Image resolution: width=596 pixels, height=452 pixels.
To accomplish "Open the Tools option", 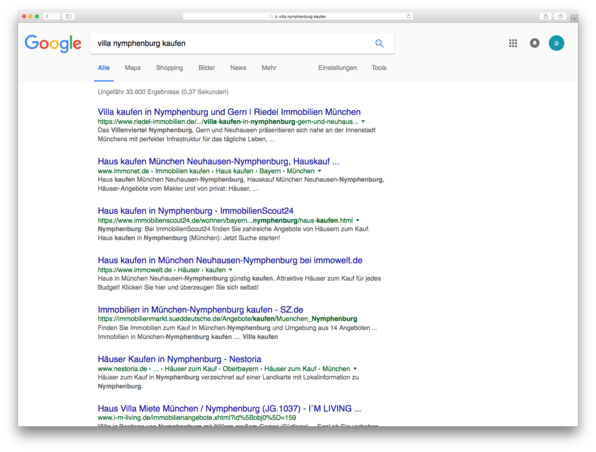I will [x=379, y=68].
